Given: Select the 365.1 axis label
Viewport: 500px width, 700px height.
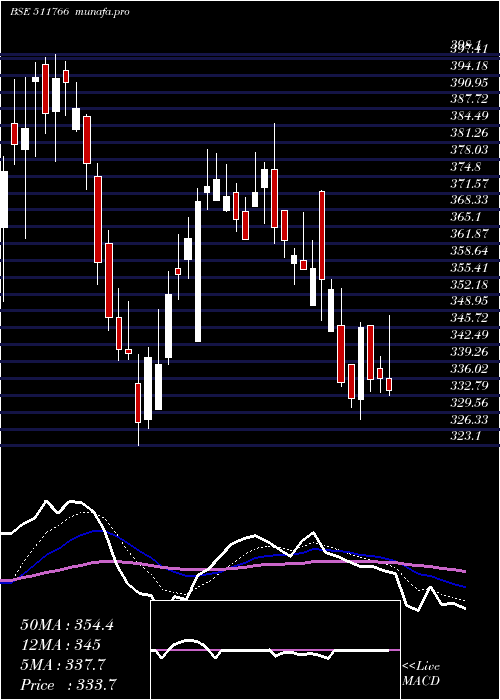Looking at the screenshot, I should (x=466, y=217).
